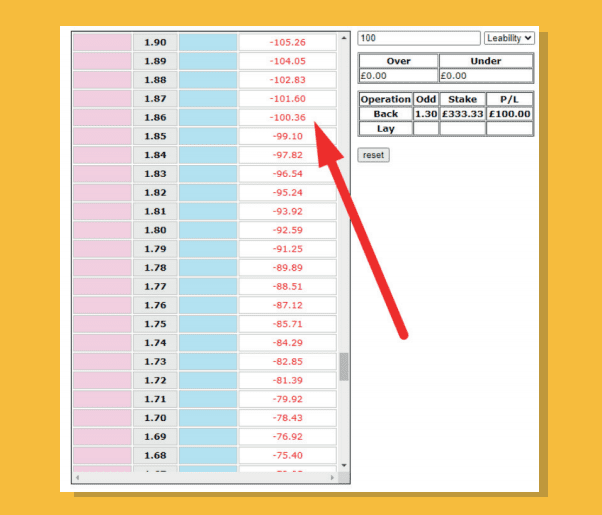Open the Leability dropdown
Image resolution: width=602 pixels, height=515 pixels.
(509, 38)
